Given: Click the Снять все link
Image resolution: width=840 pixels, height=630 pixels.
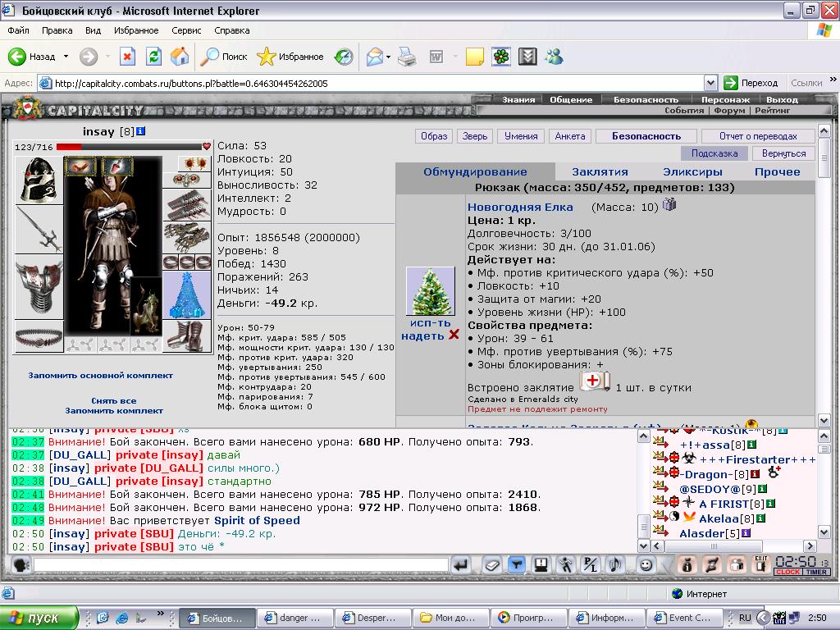Looking at the screenshot, I should 113,400.
